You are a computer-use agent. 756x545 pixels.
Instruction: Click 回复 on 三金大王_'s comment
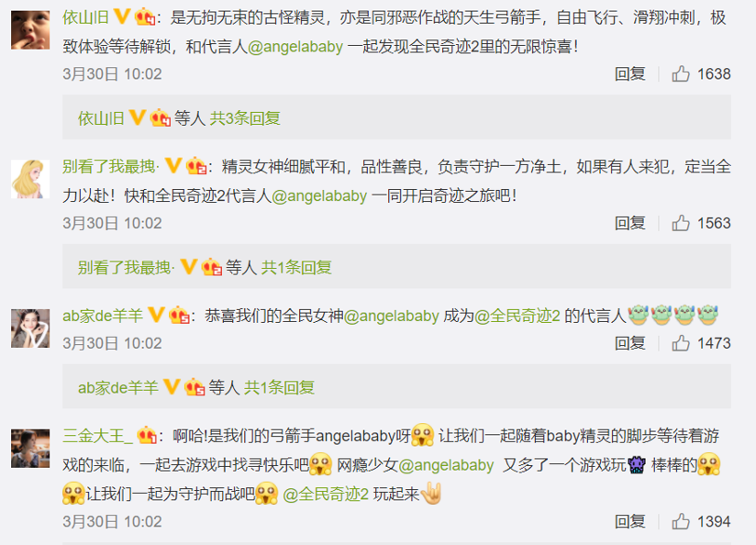point(629,521)
